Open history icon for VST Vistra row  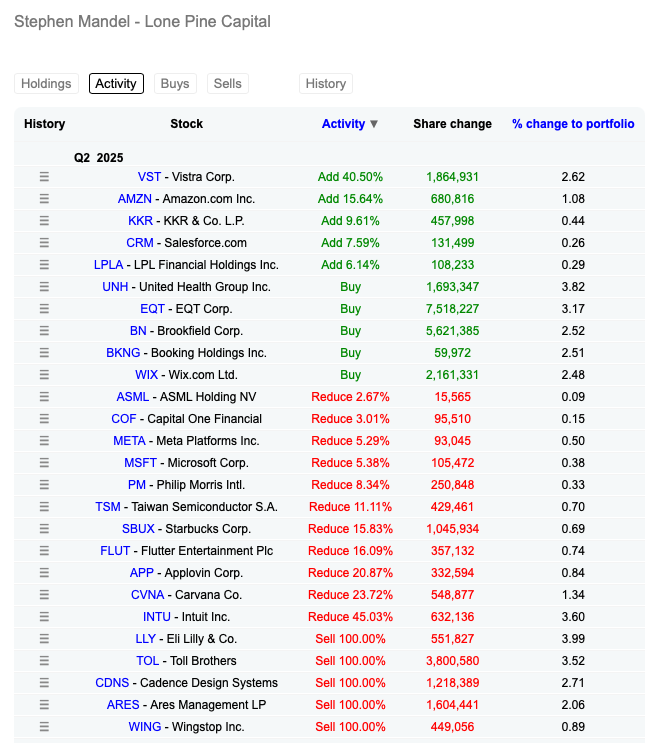point(44,177)
